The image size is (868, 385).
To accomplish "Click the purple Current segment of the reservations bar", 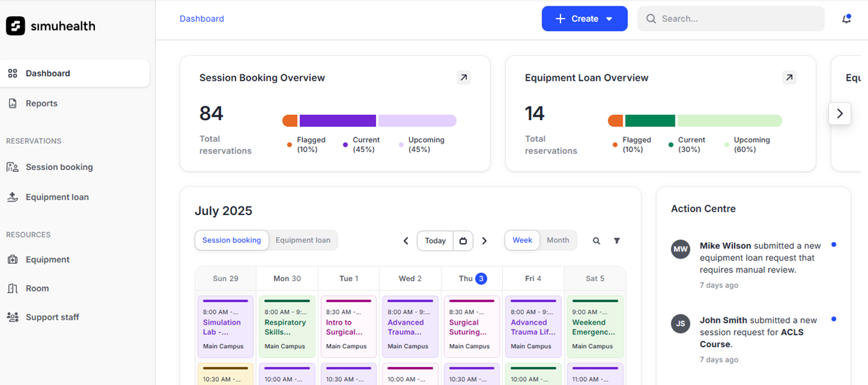I will (338, 120).
